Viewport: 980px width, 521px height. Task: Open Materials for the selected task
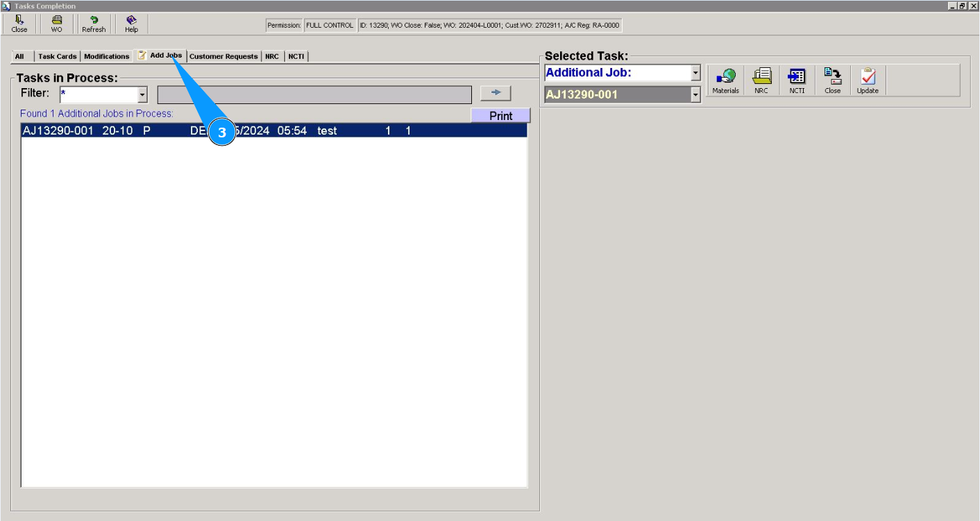pyautogui.click(x=726, y=80)
